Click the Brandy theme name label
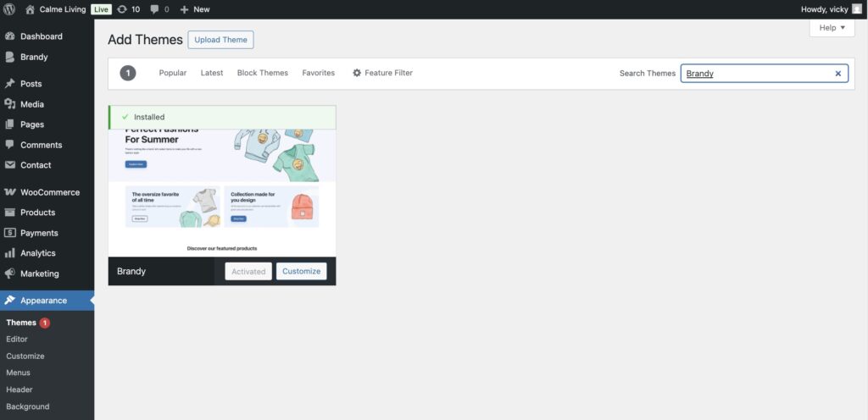 point(131,271)
